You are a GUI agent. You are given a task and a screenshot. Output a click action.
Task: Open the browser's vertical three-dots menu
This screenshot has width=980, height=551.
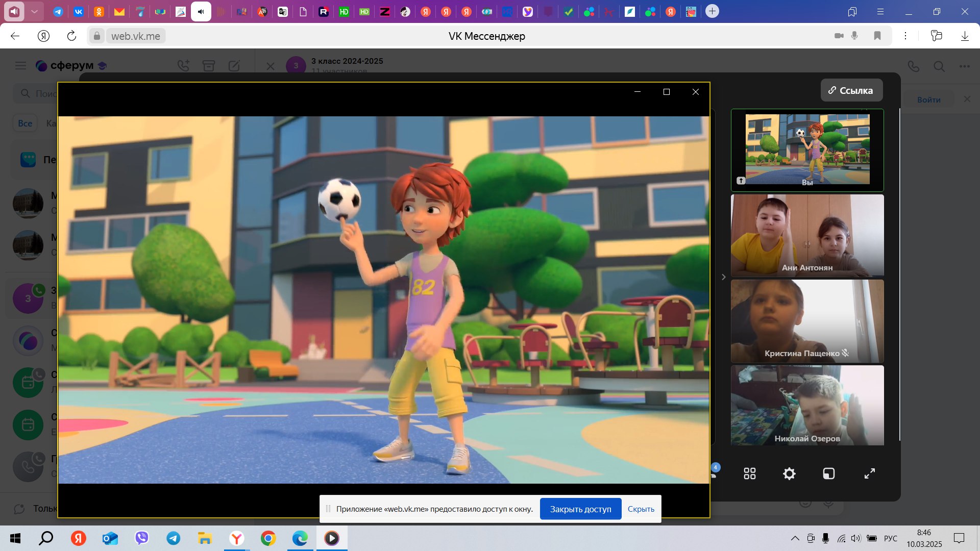[x=905, y=36]
